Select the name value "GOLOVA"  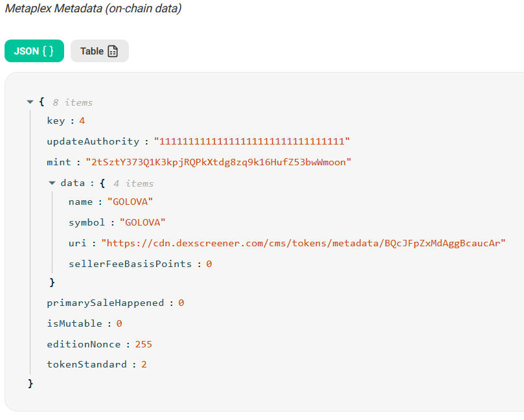[130, 202]
